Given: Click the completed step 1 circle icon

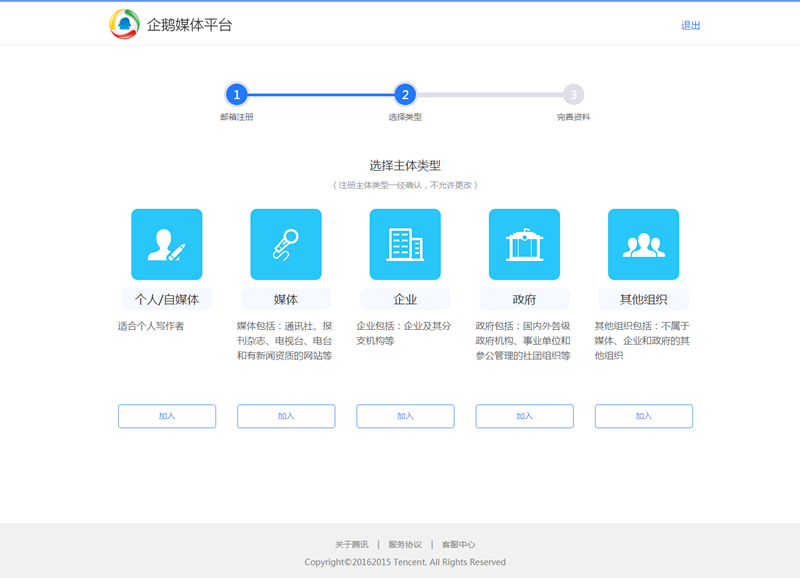Looking at the screenshot, I should click(x=236, y=96).
